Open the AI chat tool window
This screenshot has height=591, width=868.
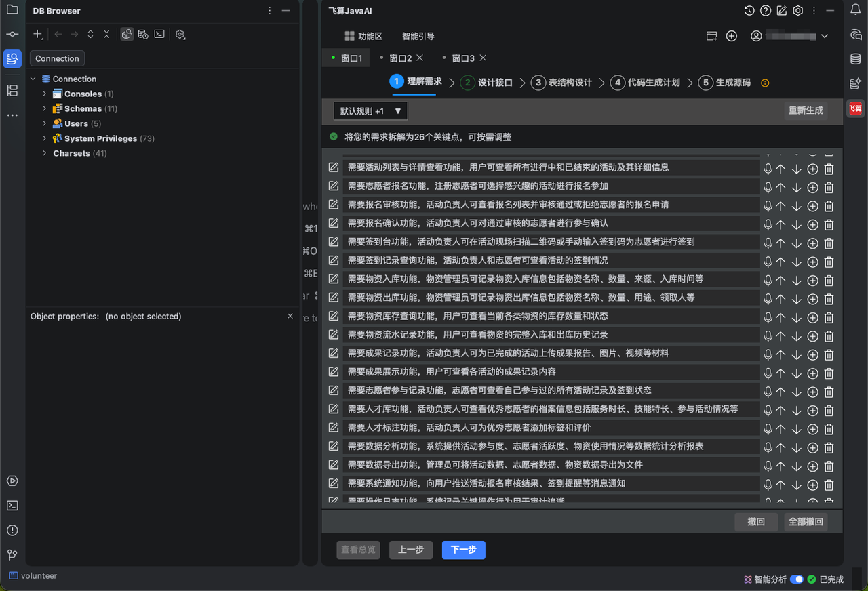pyautogui.click(x=856, y=35)
